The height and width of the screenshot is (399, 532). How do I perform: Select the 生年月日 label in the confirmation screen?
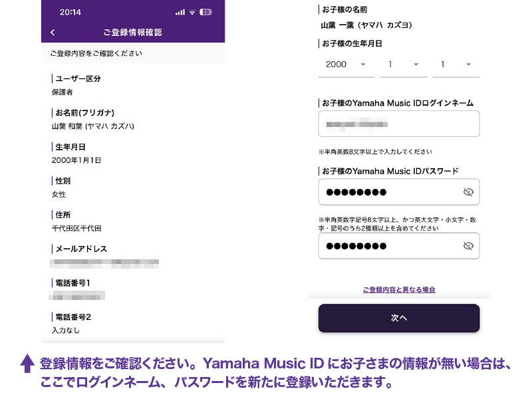(x=70, y=147)
